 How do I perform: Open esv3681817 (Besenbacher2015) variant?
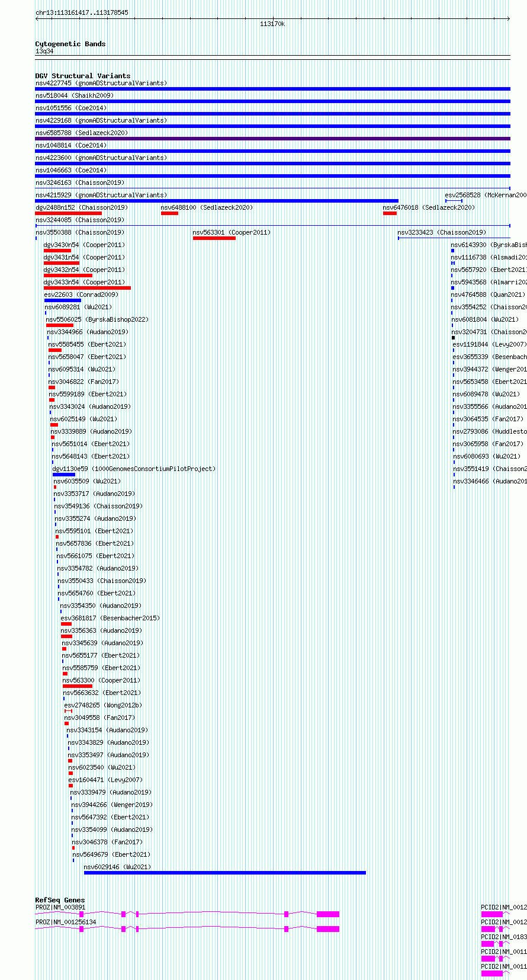pyautogui.click(x=110, y=618)
